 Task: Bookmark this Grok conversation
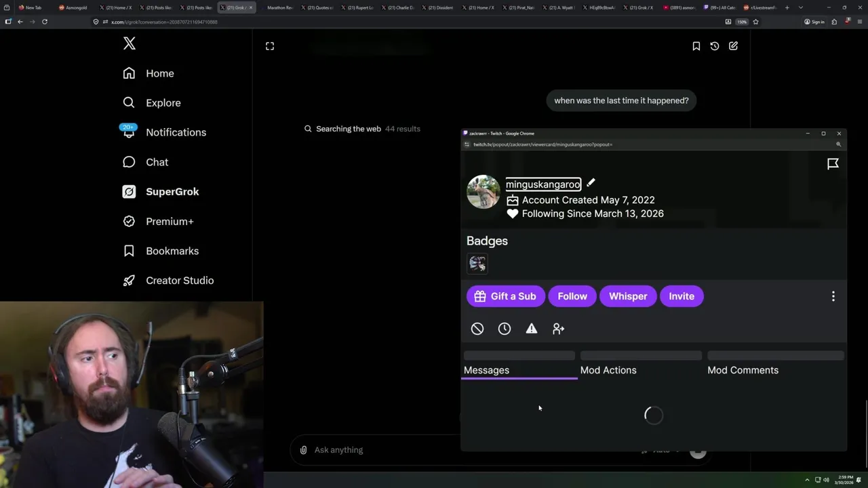coord(696,46)
